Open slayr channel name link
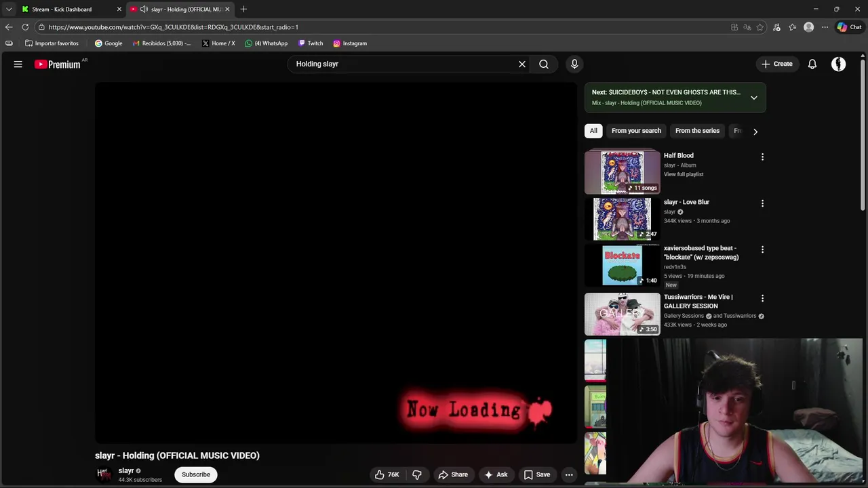Screen dimensions: 868x488 pyautogui.click(x=126, y=470)
